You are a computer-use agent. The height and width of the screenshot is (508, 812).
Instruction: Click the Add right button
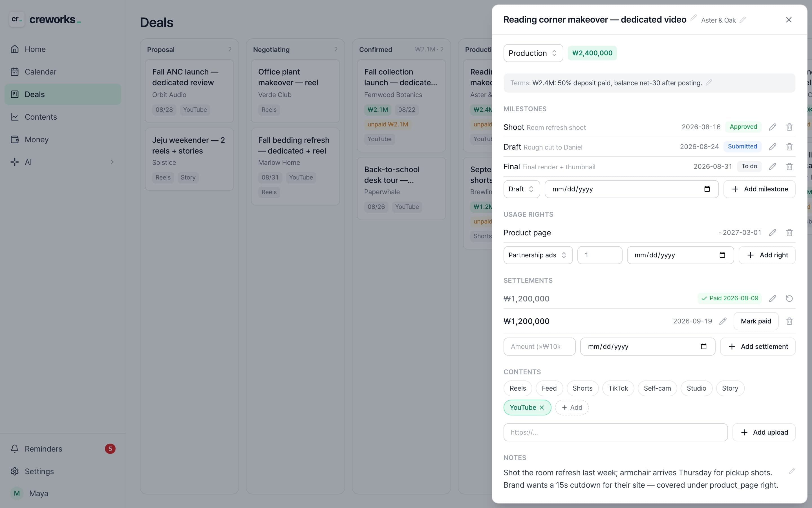[767, 255]
